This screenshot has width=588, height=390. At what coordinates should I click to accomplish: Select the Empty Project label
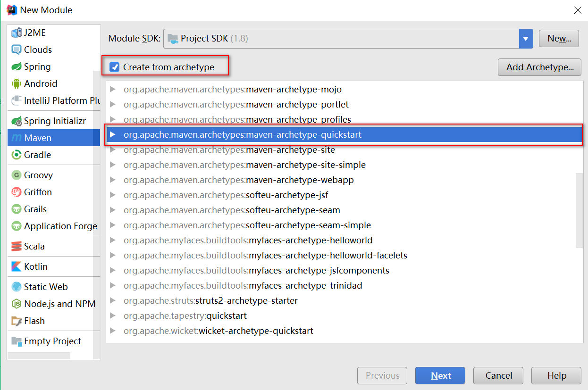pos(52,341)
